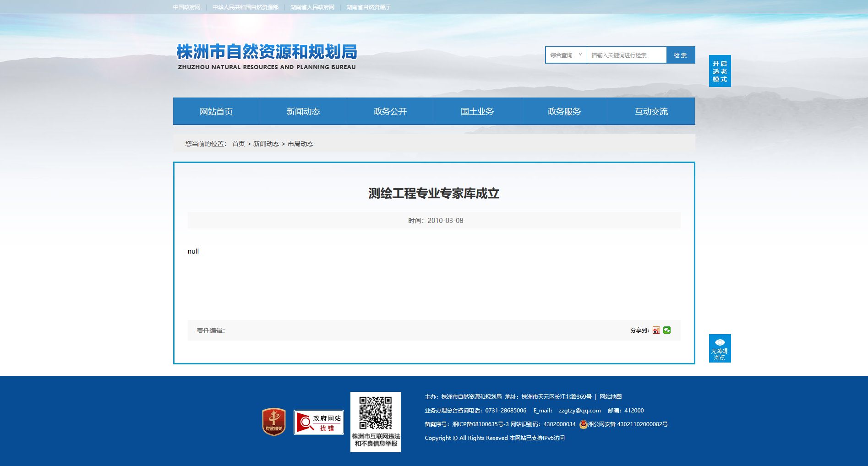Screen dimensions: 868x466
Task: Open the 中国政府网 top link
Action: pos(187,7)
